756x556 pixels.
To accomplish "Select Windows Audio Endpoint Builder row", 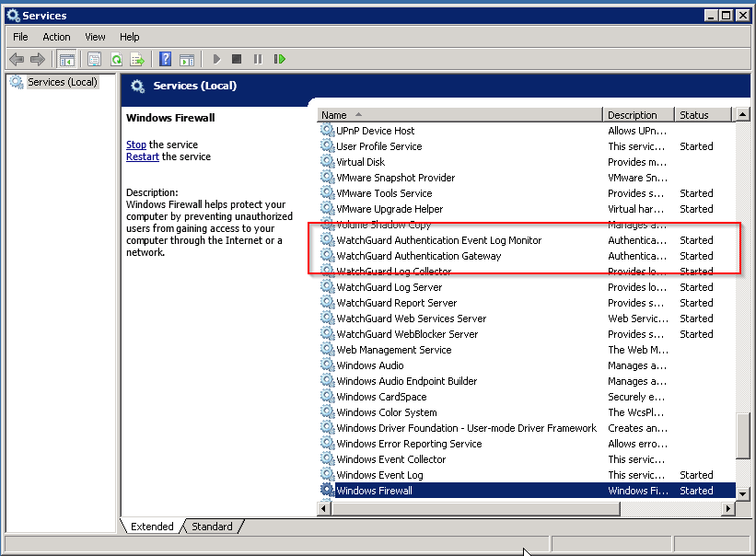I will tap(527, 380).
